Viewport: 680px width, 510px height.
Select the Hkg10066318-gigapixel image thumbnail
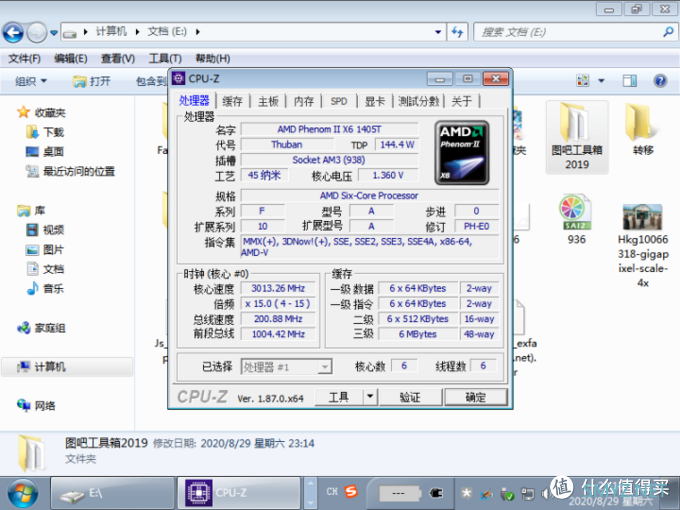click(x=642, y=216)
